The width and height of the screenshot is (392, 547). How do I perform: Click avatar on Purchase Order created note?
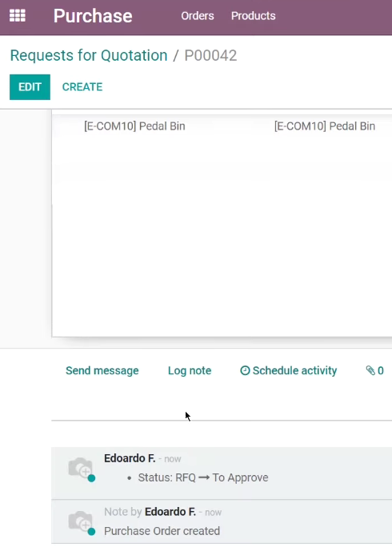[x=81, y=522]
